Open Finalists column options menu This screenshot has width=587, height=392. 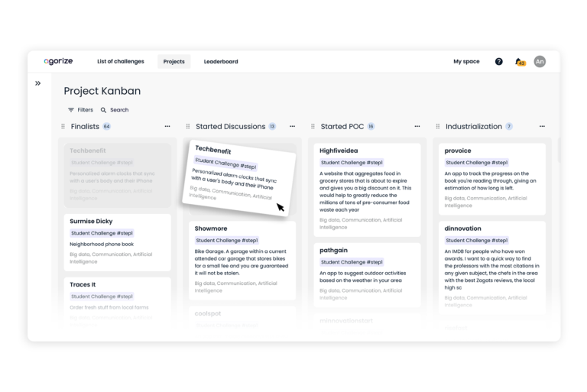pos(167,127)
